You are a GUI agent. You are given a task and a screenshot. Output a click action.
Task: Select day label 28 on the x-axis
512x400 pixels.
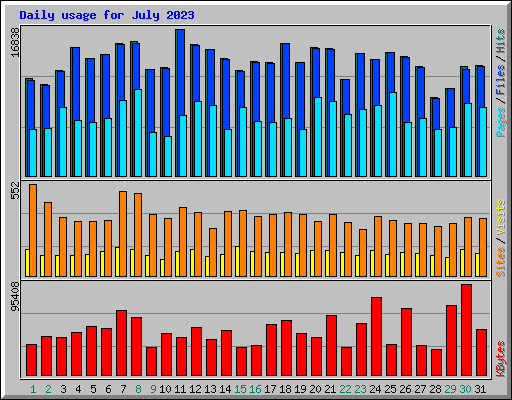(x=435, y=389)
